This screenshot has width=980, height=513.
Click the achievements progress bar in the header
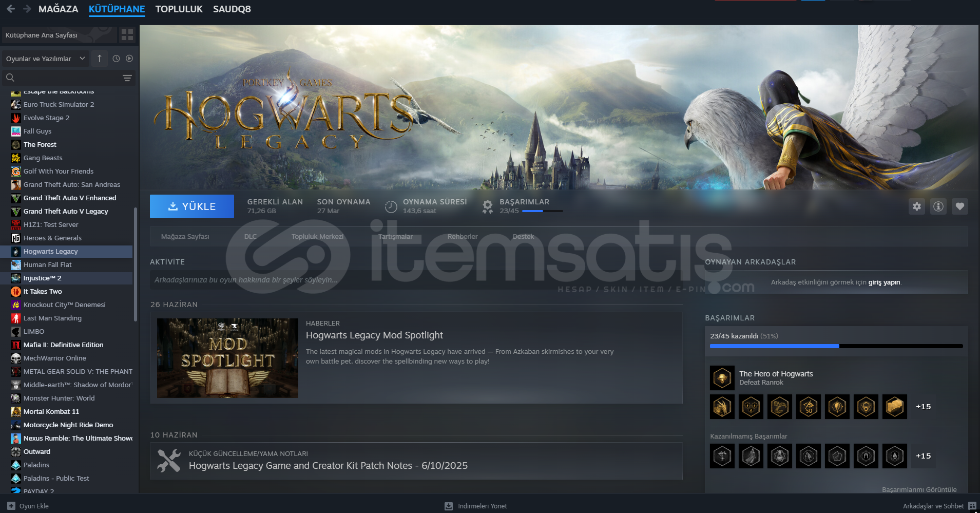[x=542, y=211]
